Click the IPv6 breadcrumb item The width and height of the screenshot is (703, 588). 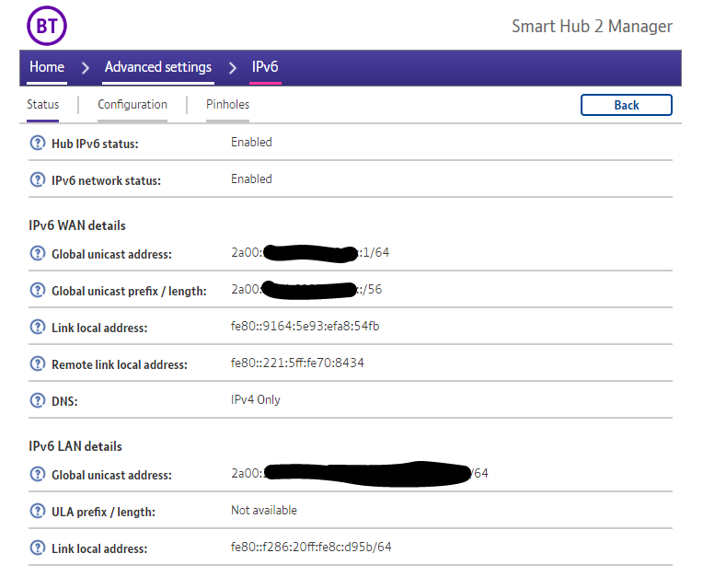pyautogui.click(x=265, y=67)
